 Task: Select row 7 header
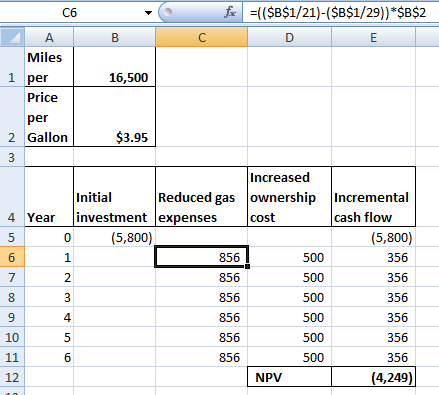click(12, 277)
